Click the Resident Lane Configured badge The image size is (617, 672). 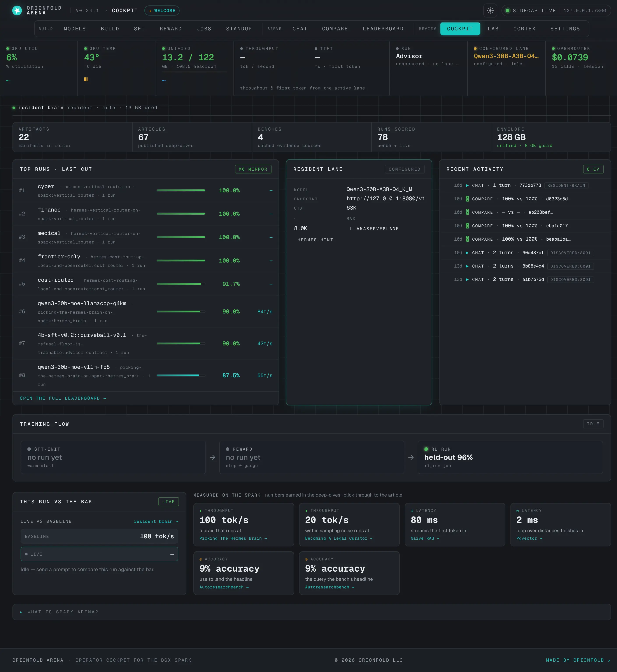pyautogui.click(x=404, y=169)
